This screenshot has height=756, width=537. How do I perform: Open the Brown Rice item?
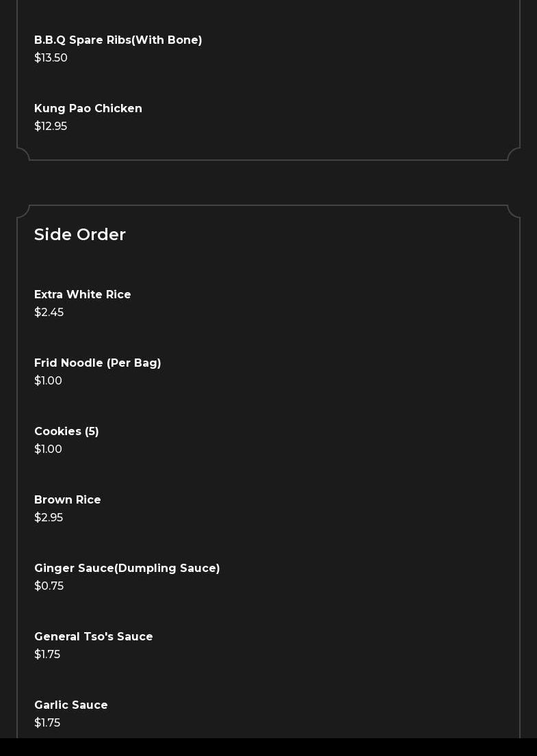point(68,500)
